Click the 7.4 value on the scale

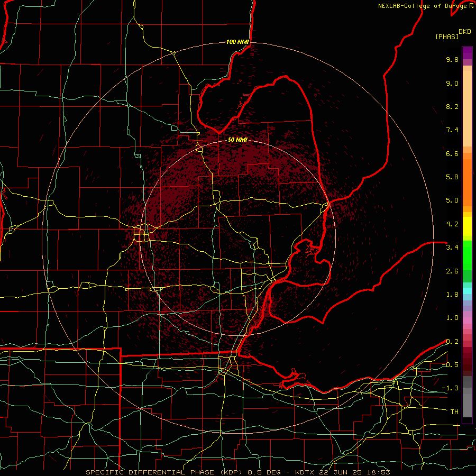click(x=452, y=130)
